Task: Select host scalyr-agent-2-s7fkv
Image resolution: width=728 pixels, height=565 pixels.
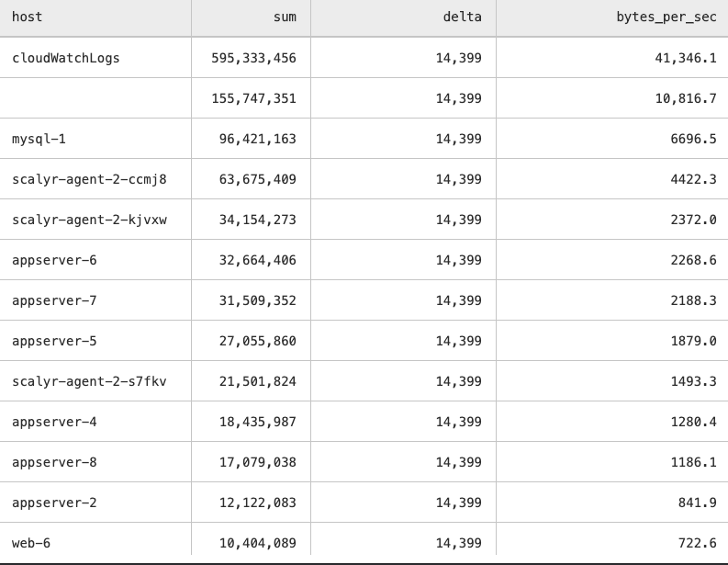Action: click(x=89, y=381)
